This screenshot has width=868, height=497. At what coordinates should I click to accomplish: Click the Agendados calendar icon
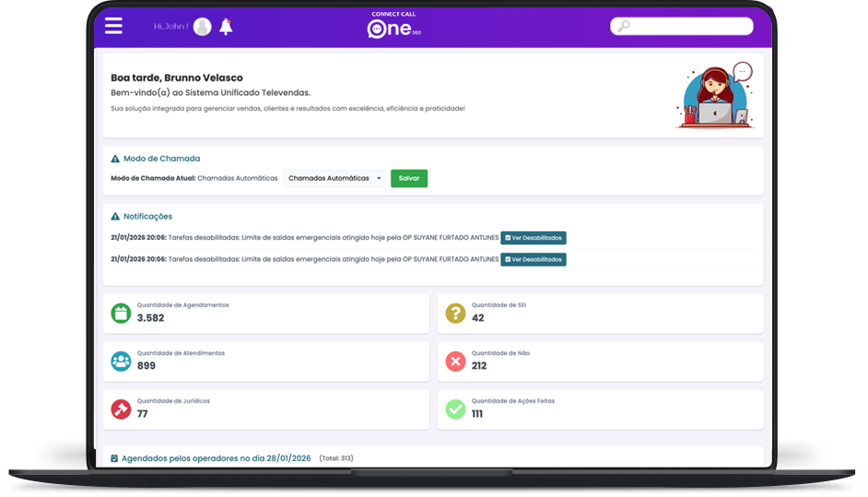point(114,459)
